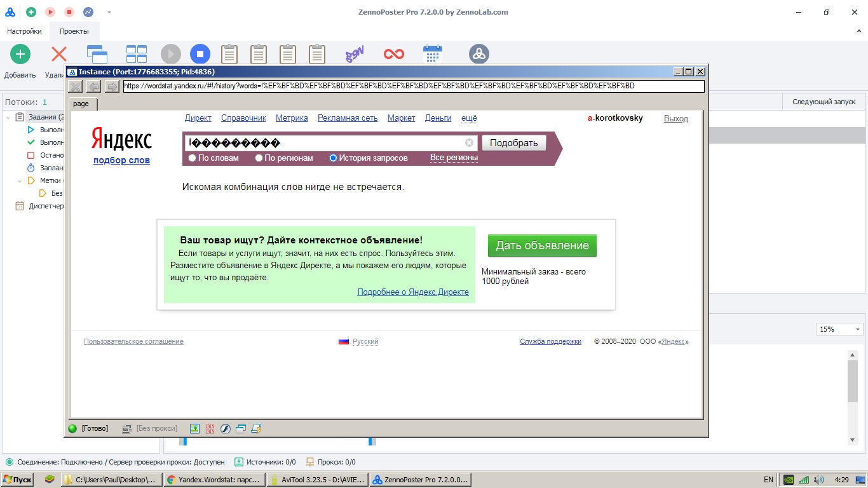This screenshot has width=868, height=488.
Task: Collapse the Задания tree node arrow
Action: coord(8,117)
